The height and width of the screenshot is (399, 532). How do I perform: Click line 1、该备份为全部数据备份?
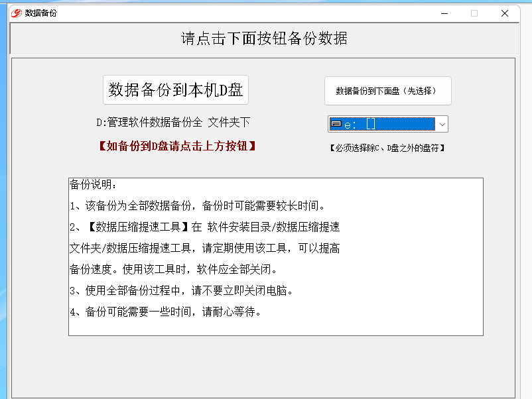[198, 205]
